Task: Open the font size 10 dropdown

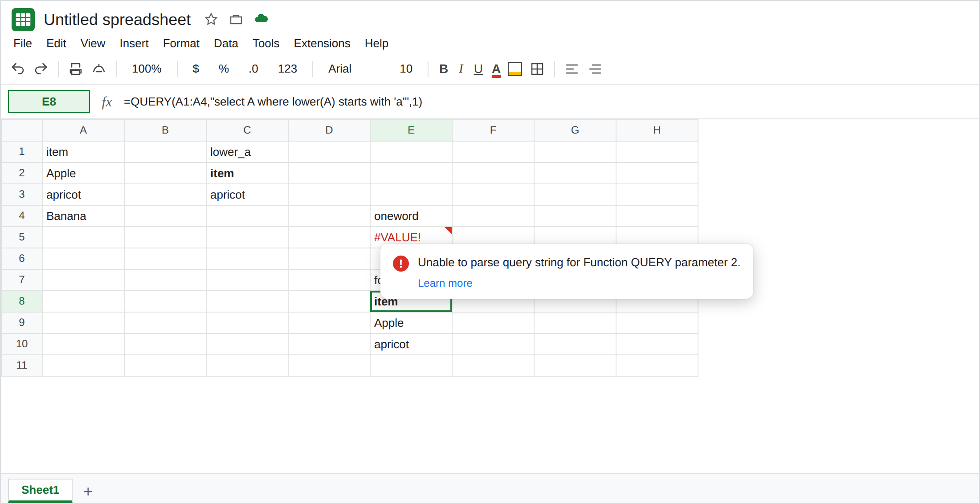Action: coord(406,69)
